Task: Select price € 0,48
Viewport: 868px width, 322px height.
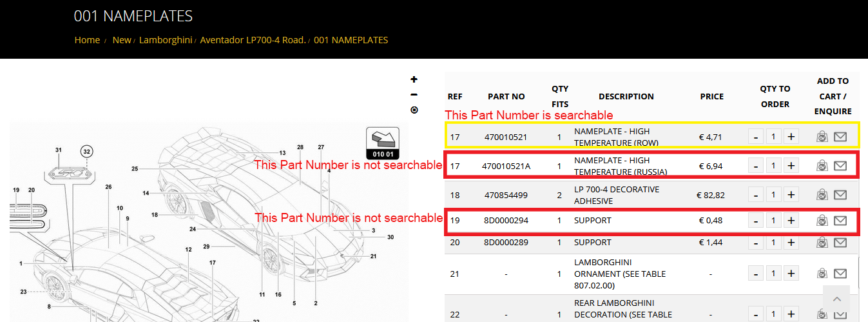Action: [x=711, y=221]
